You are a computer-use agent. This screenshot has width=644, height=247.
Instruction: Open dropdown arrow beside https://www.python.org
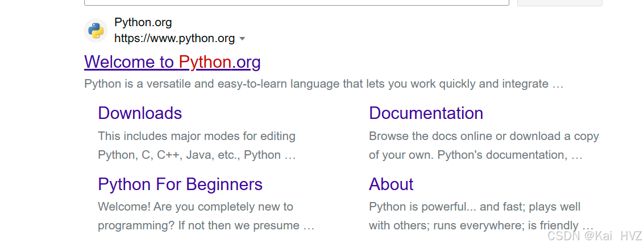click(x=242, y=39)
